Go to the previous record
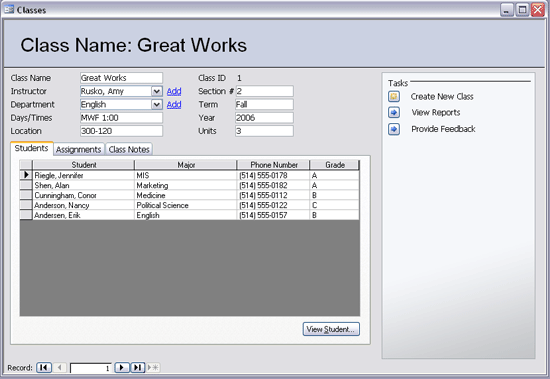 click(60, 367)
